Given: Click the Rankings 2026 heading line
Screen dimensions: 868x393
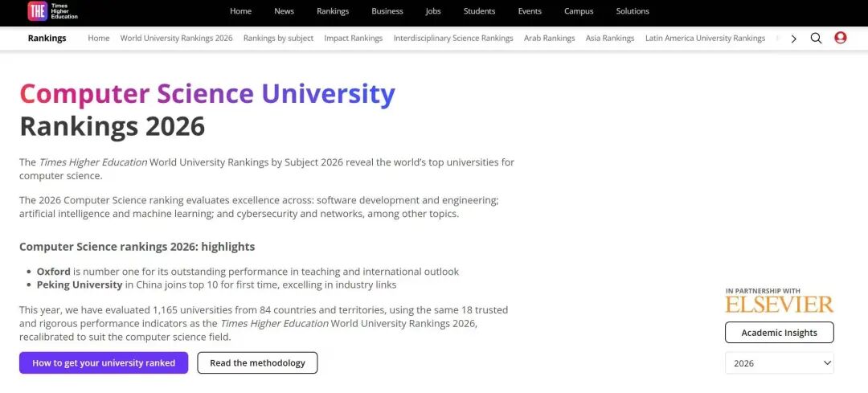Looking at the screenshot, I should (113, 126).
